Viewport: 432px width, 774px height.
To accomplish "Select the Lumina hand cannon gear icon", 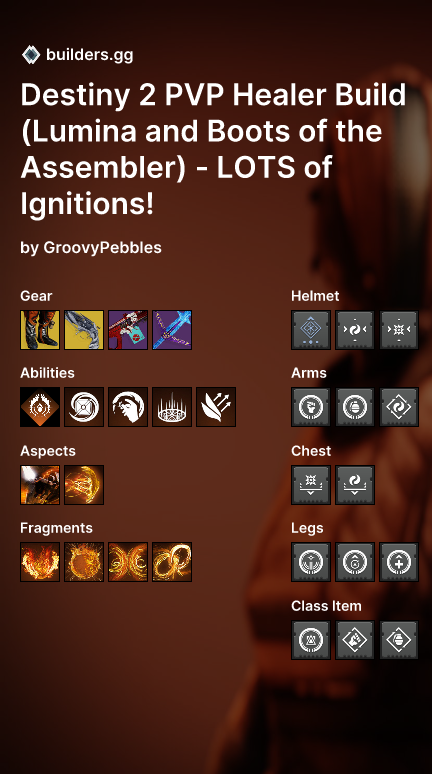I will click(84, 330).
